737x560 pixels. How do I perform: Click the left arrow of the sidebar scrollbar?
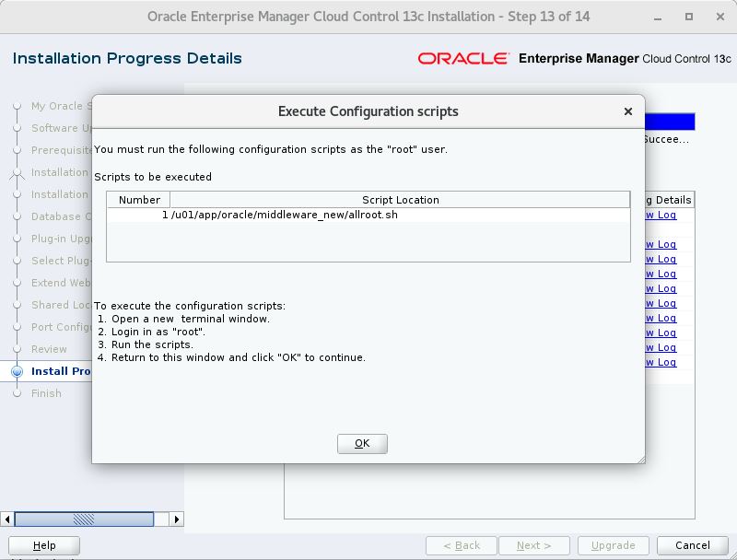point(6,519)
